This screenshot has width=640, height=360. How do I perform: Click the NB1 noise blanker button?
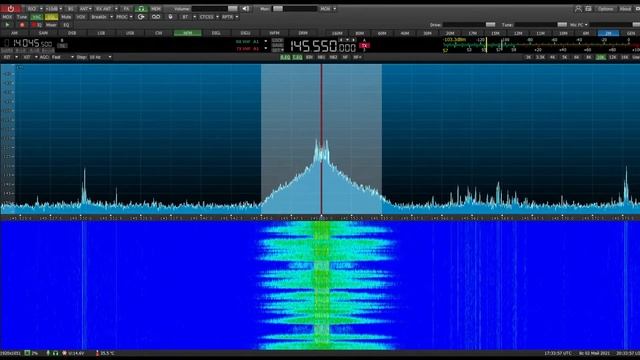(321, 57)
